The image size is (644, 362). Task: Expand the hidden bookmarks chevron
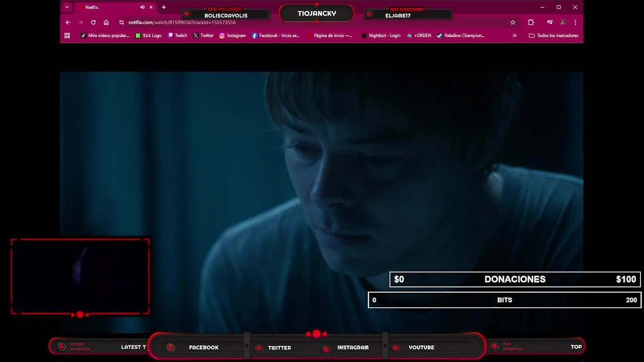(x=514, y=36)
